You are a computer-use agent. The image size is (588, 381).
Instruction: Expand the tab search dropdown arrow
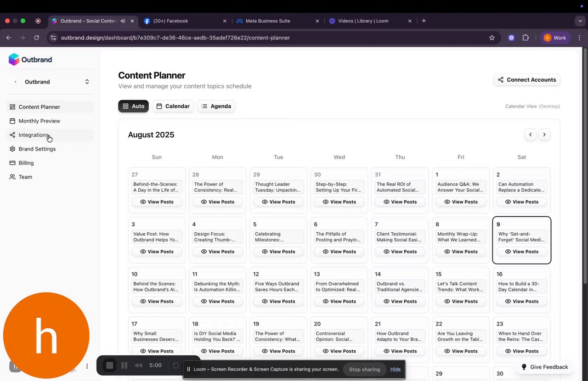(x=581, y=21)
